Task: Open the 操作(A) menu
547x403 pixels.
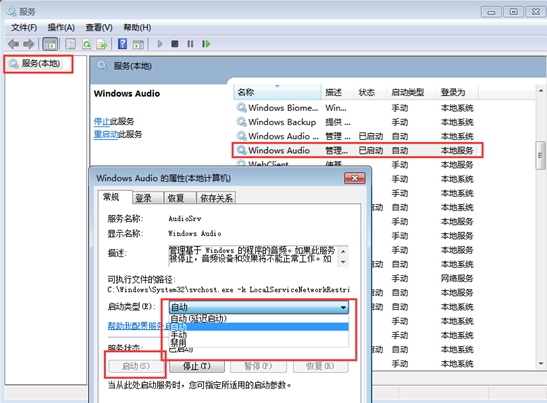Action: click(x=61, y=28)
